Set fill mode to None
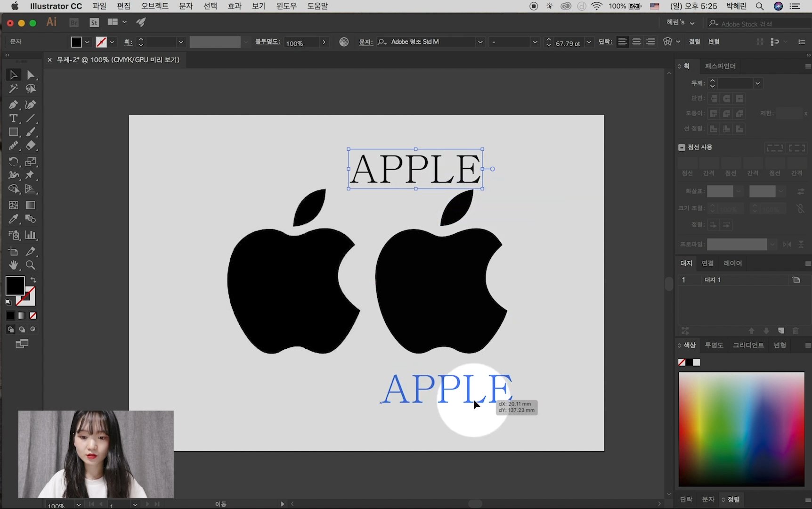The height and width of the screenshot is (509, 812). pos(33,316)
